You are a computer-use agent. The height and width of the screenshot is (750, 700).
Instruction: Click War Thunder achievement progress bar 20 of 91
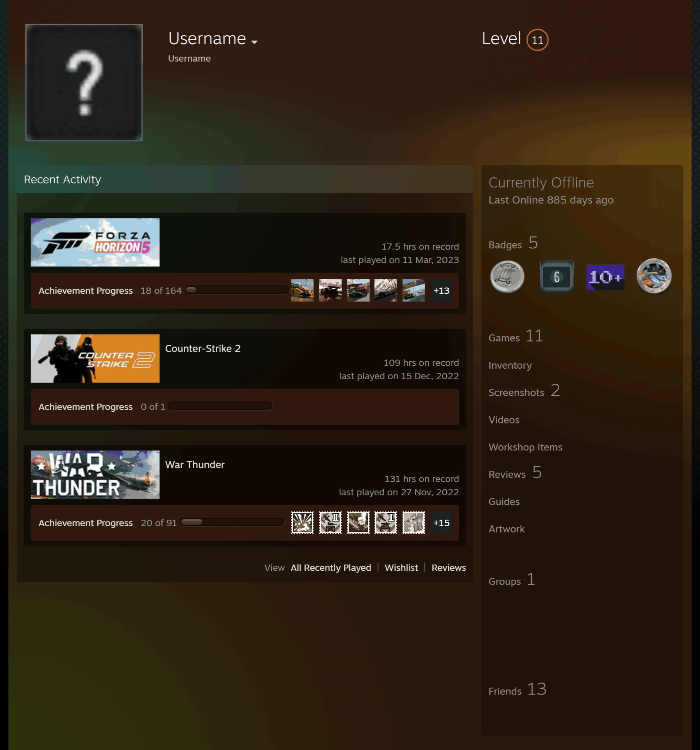(232, 522)
